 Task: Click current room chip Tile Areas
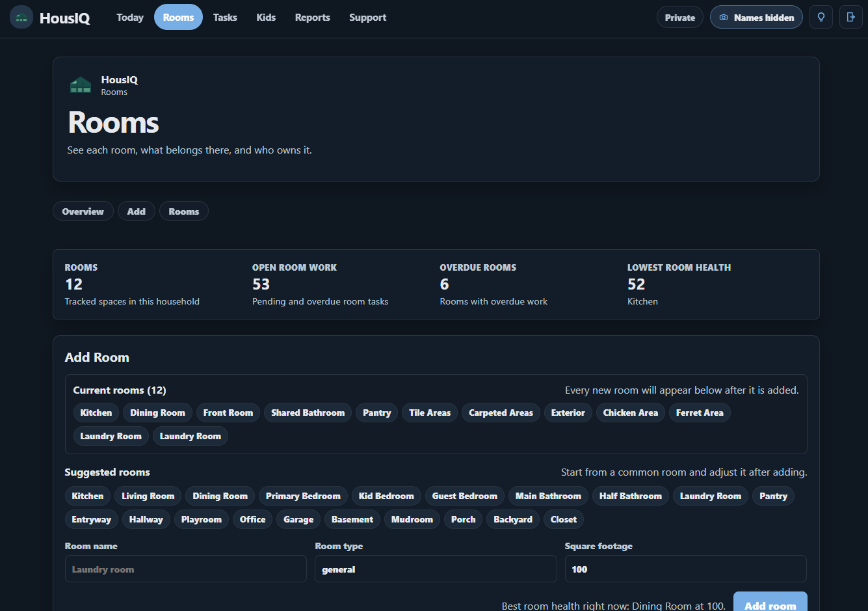click(430, 413)
